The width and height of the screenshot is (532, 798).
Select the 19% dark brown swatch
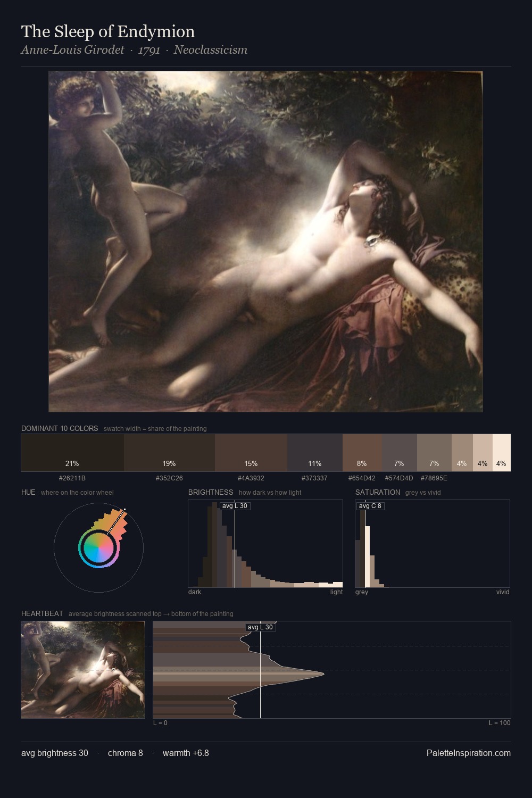coord(169,453)
